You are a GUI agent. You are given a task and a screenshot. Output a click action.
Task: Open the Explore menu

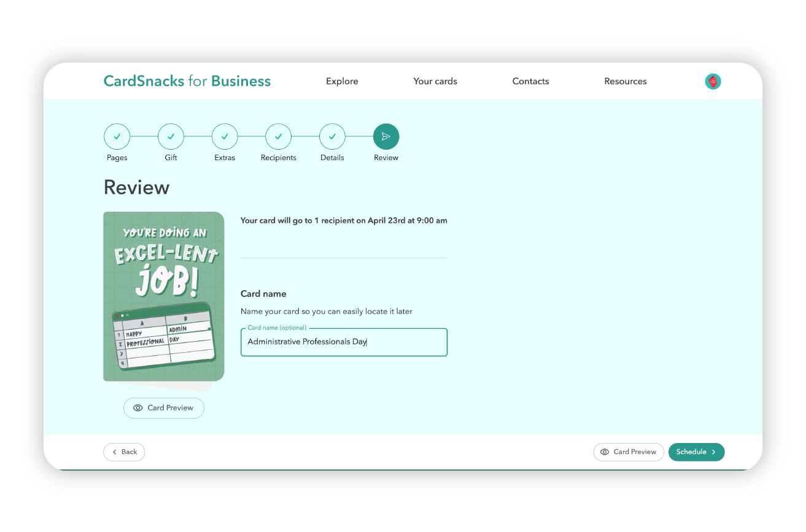342,81
